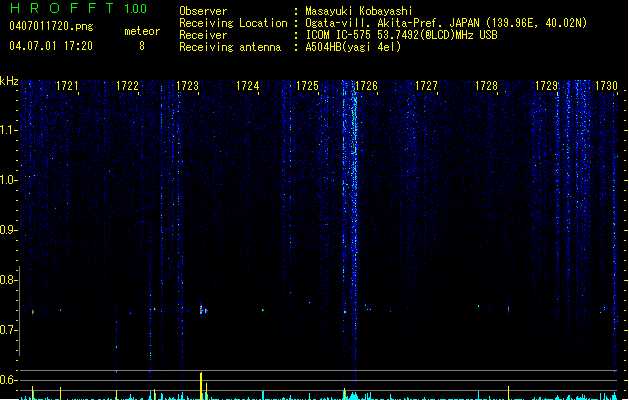The image size is (629, 400).
Task: Click the meteor count value 8
Action: point(142,46)
